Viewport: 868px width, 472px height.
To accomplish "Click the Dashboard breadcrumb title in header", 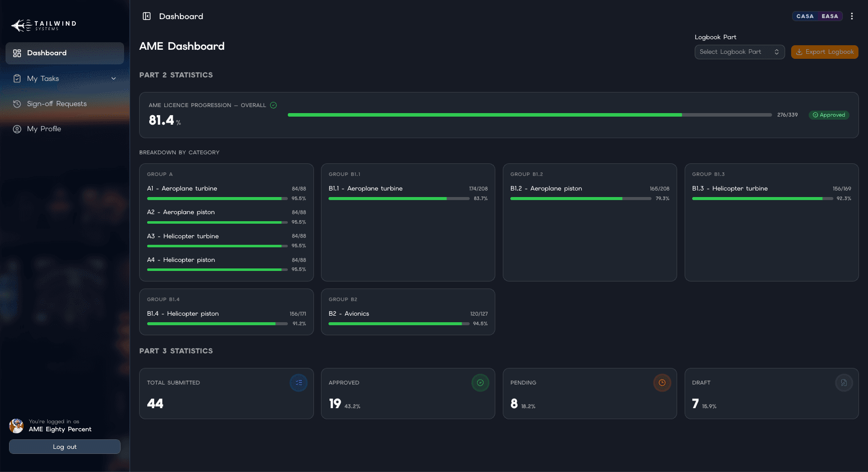I will 181,16.
